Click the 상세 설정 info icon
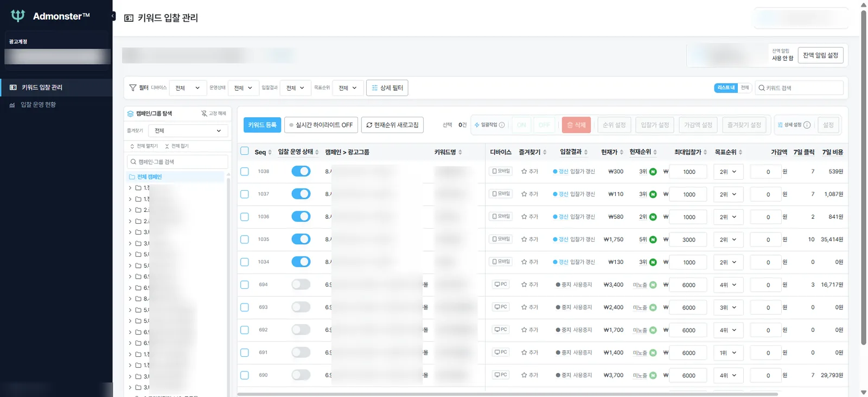The image size is (868, 397). coord(807,125)
